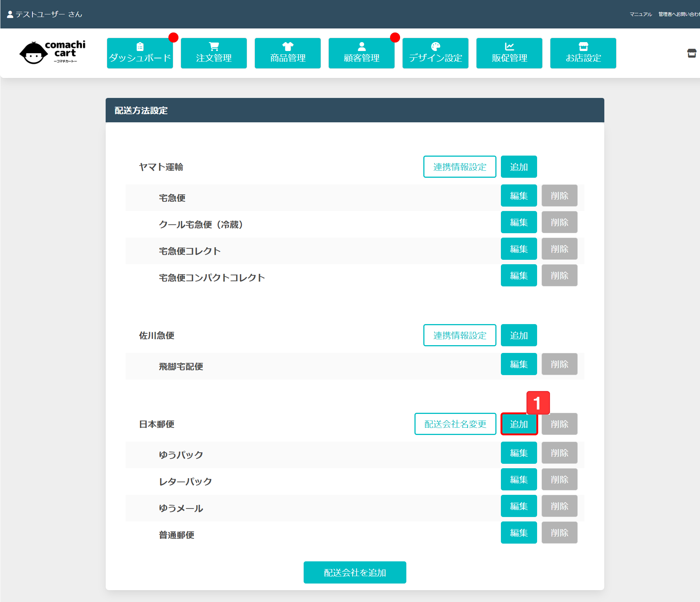Delete ゆうパック
700x602 pixels.
coord(560,453)
